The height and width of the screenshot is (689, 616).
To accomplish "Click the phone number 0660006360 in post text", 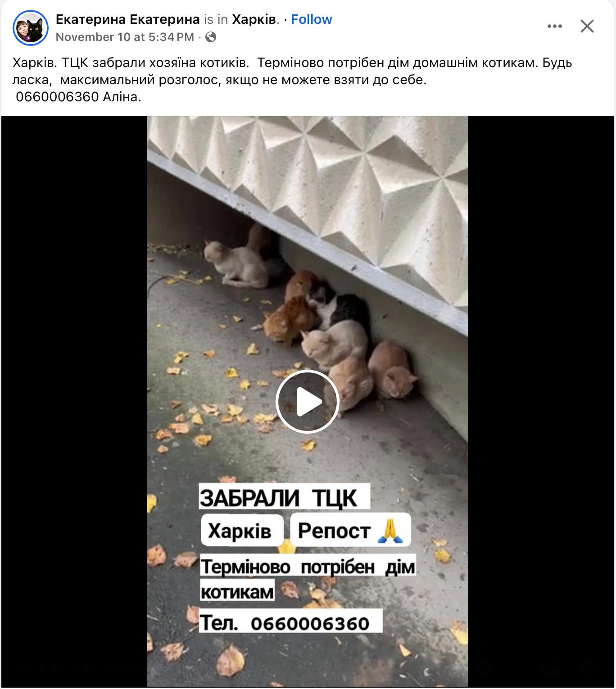I will tap(57, 97).
